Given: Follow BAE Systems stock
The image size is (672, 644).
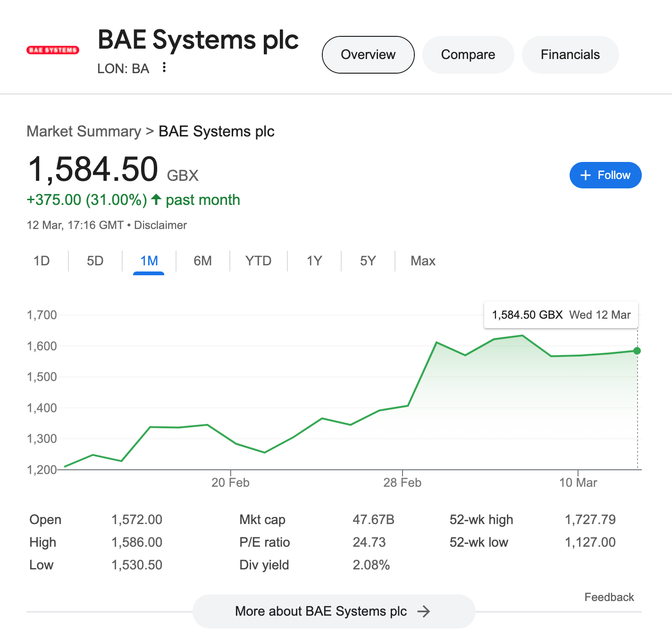Looking at the screenshot, I should 605,175.
